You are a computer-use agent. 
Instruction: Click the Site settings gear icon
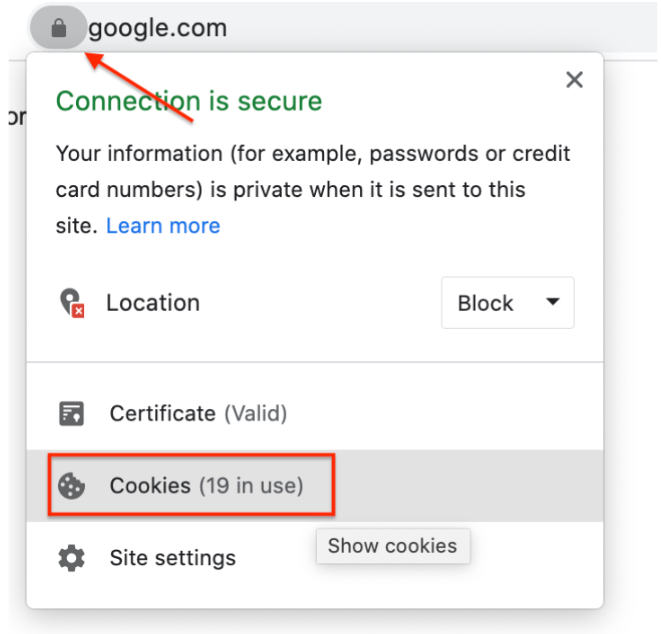tap(71, 558)
